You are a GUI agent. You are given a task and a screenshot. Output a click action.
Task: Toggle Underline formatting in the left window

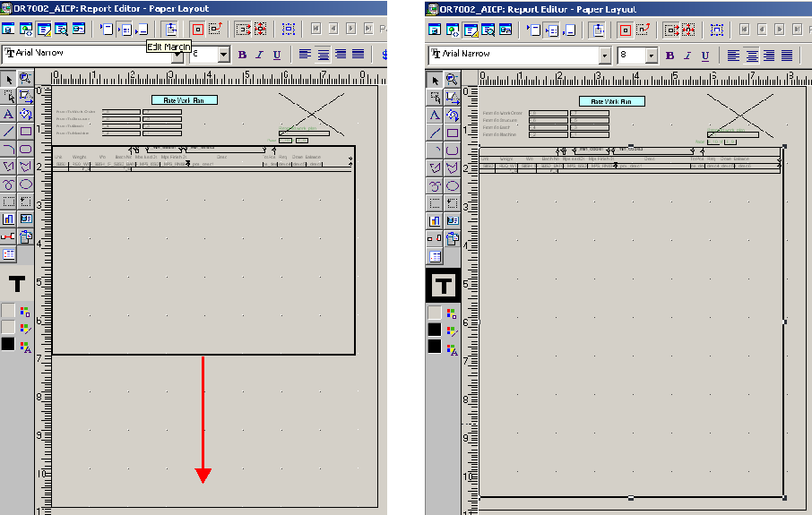pos(277,55)
